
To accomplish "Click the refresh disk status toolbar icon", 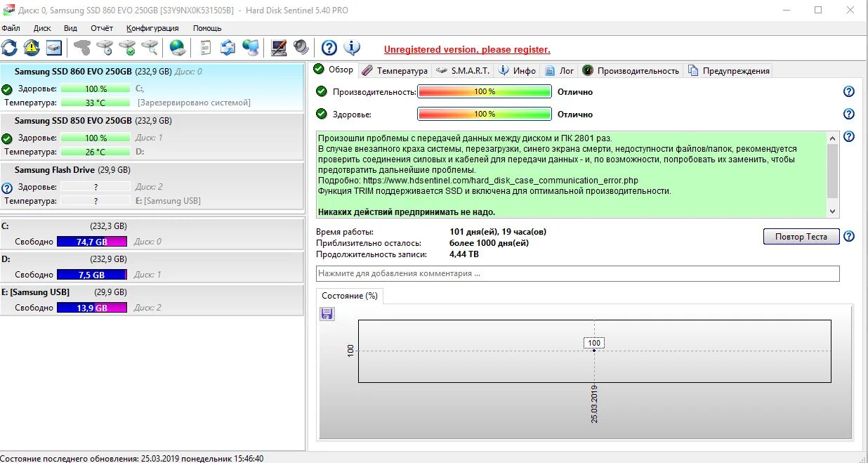I will 9,48.
